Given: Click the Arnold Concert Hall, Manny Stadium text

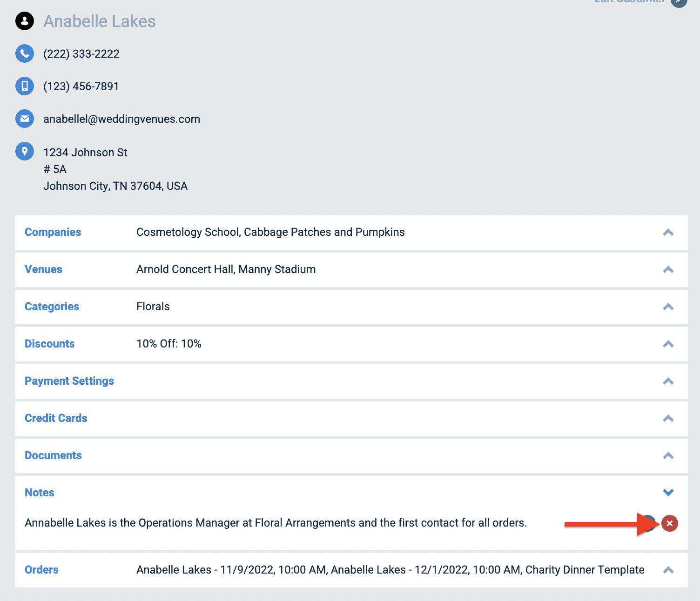Looking at the screenshot, I should pos(226,269).
